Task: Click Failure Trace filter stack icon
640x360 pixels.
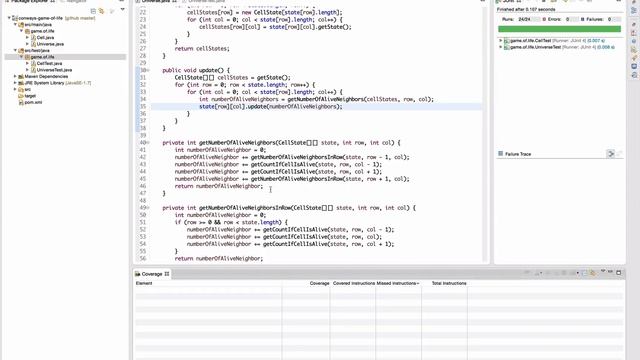Action: point(611,154)
